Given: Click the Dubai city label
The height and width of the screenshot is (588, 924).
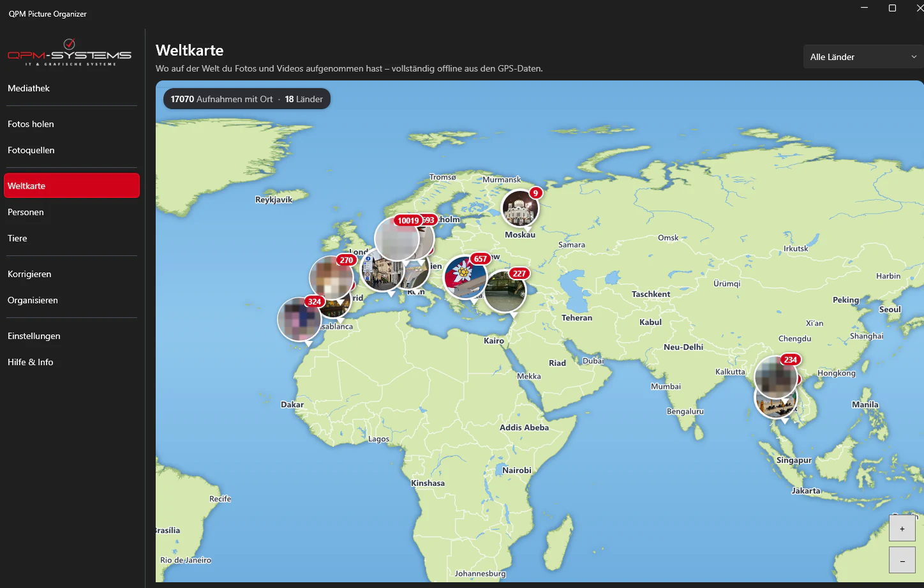Looking at the screenshot, I should (593, 361).
